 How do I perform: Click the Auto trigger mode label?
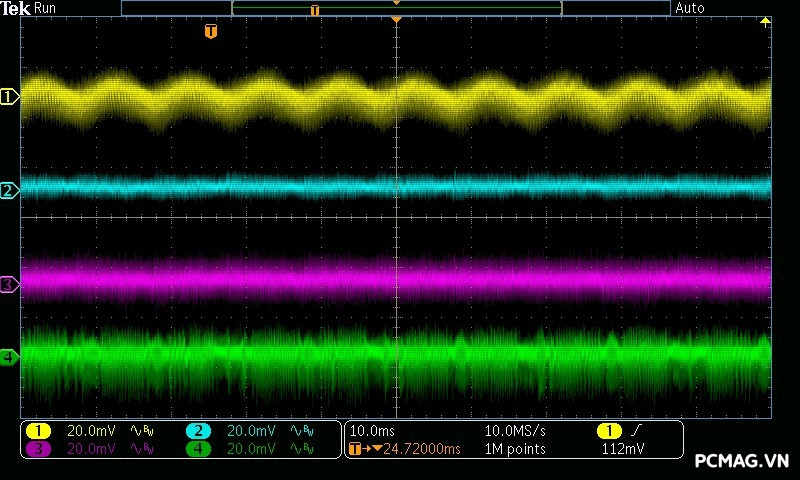690,8
